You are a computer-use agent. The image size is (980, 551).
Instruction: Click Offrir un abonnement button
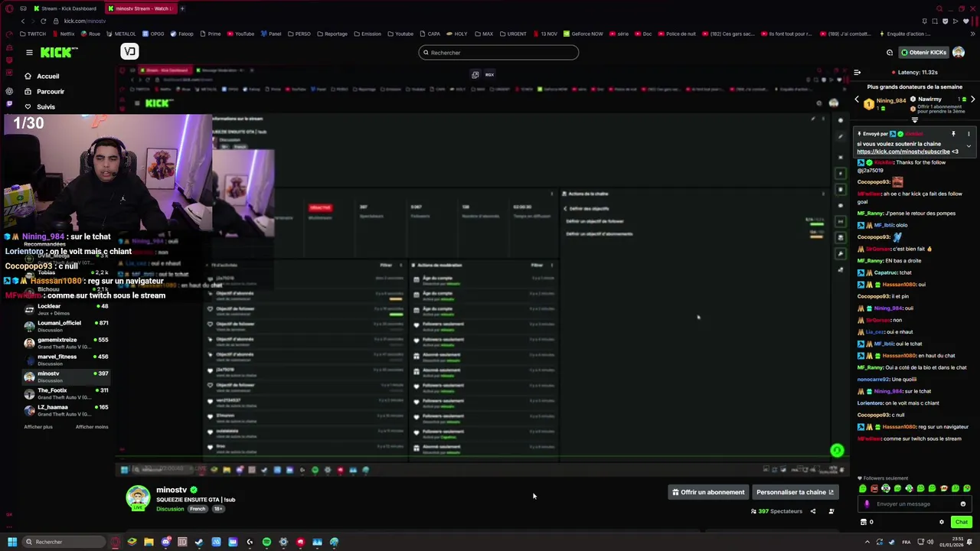[707, 492]
